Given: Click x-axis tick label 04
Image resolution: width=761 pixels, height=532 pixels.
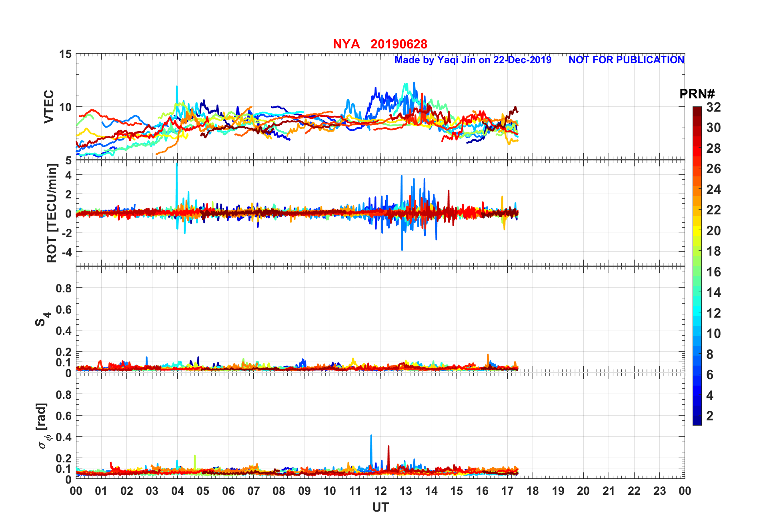Looking at the screenshot, I should pyautogui.click(x=178, y=491).
